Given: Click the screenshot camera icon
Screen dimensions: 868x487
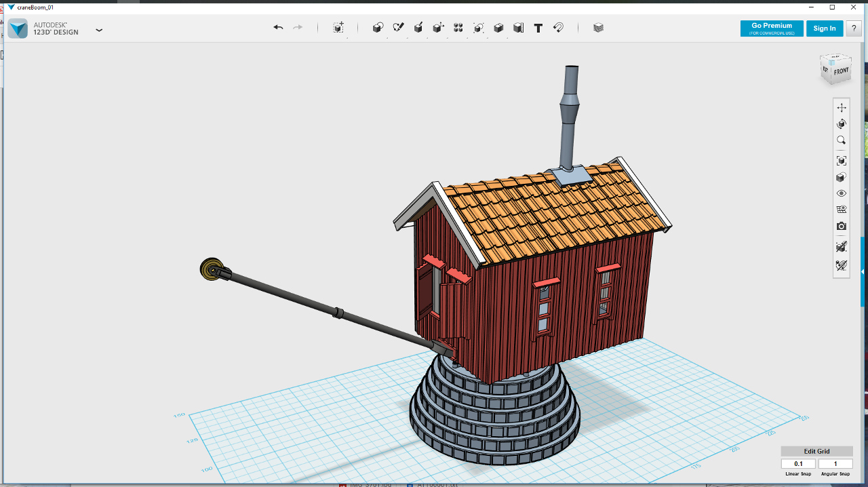Looking at the screenshot, I should [x=842, y=226].
